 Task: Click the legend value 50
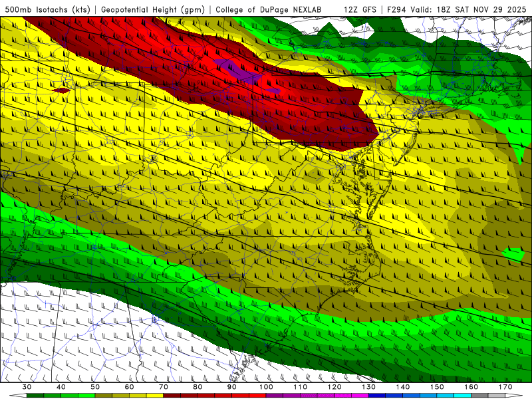click(x=95, y=387)
